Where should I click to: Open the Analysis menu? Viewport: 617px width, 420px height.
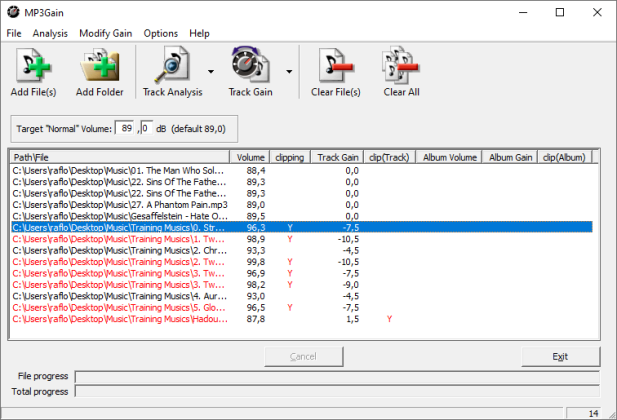(50, 33)
